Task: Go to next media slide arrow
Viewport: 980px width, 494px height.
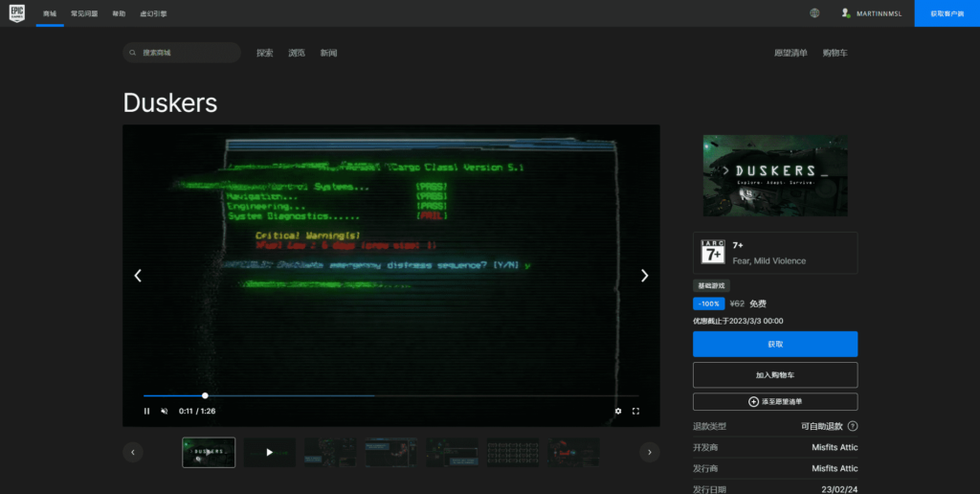Action: (x=644, y=275)
